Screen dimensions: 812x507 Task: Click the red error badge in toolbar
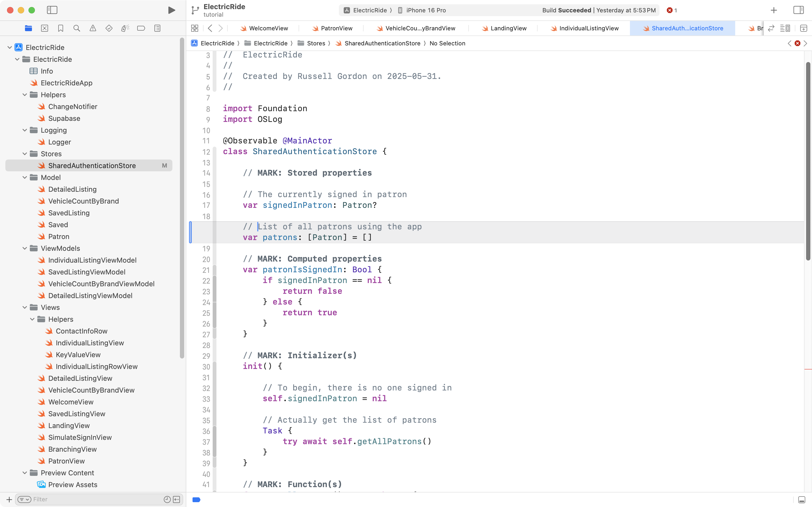[x=672, y=10]
